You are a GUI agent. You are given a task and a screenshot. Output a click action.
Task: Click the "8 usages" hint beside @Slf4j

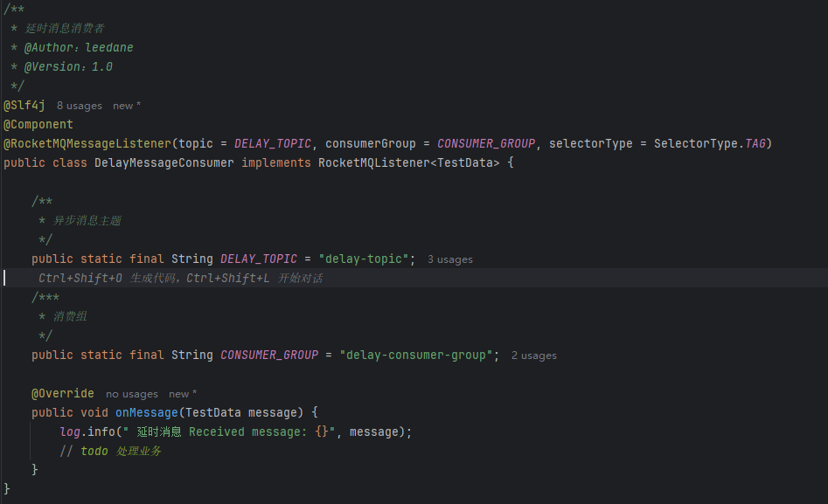(x=80, y=106)
